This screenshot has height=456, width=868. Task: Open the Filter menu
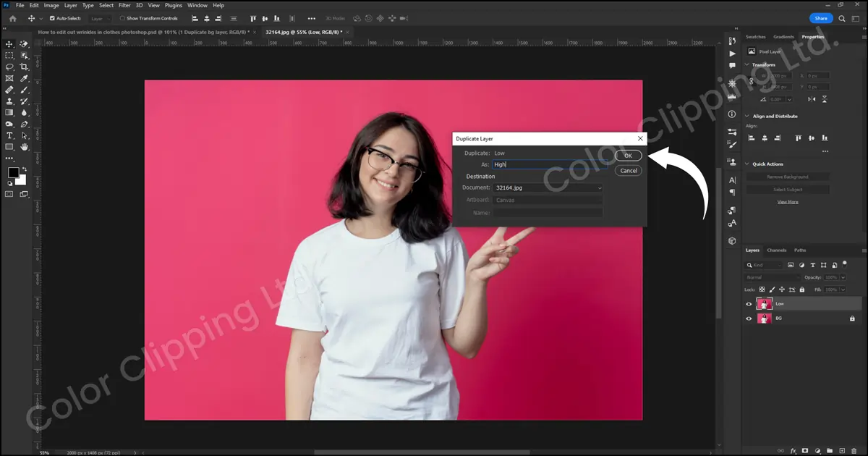(x=124, y=5)
